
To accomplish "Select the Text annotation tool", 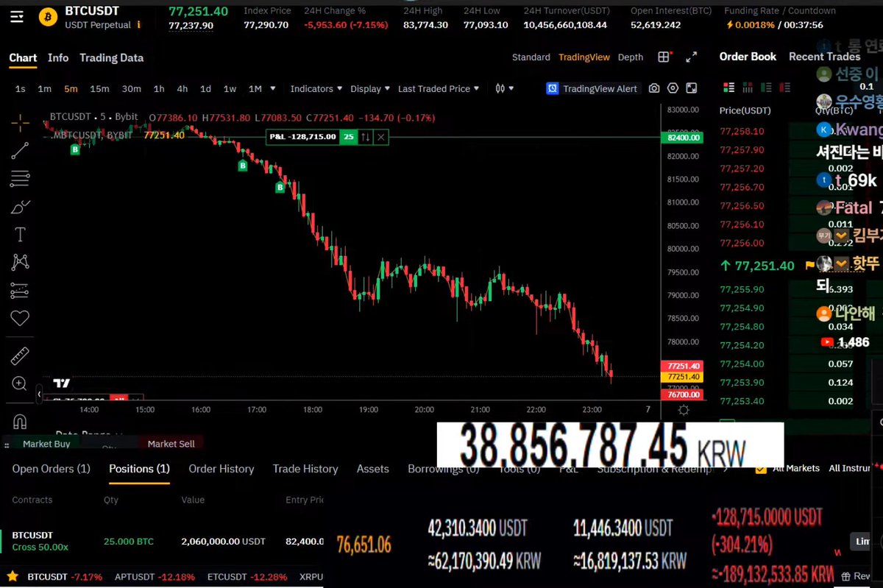I will 20,234.
